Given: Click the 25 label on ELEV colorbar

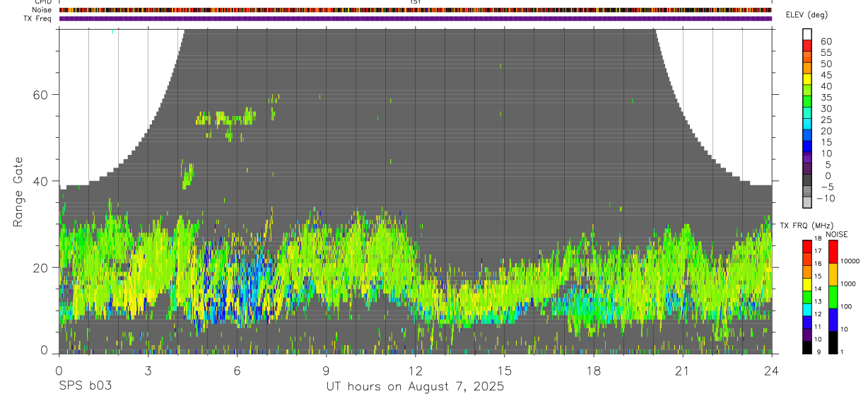Looking at the screenshot, I should click(x=826, y=120).
